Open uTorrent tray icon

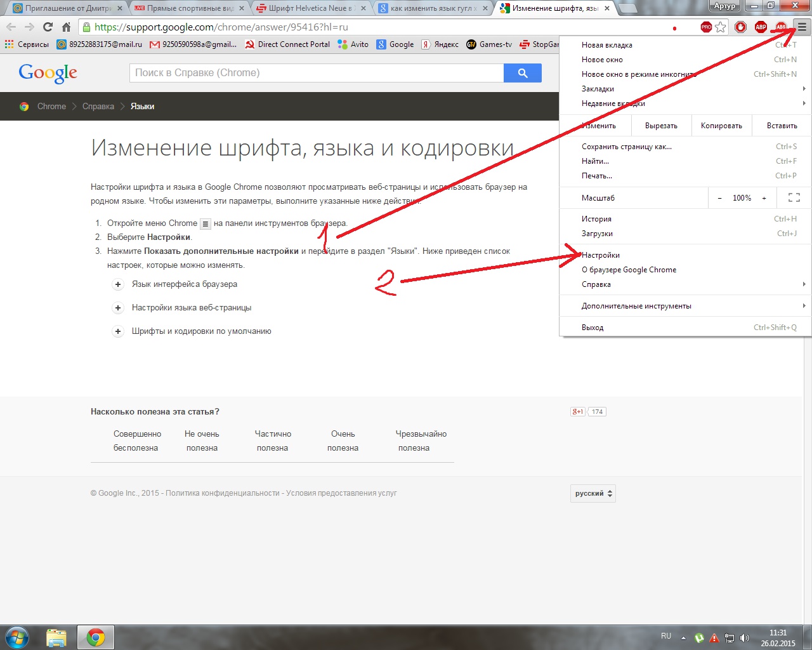click(699, 638)
